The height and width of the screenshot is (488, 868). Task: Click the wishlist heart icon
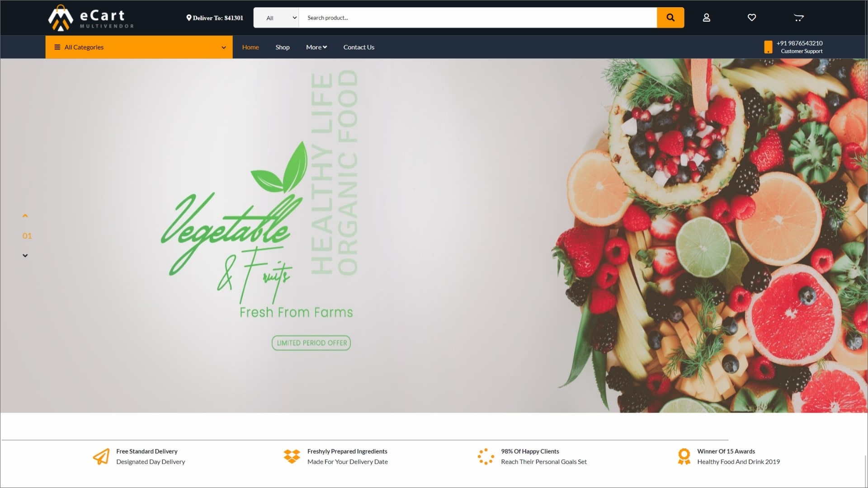pos(752,17)
